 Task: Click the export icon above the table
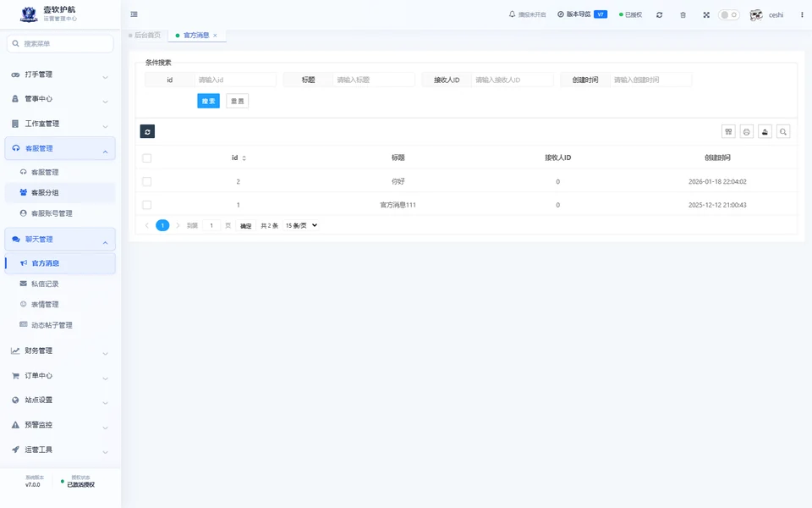pos(765,132)
